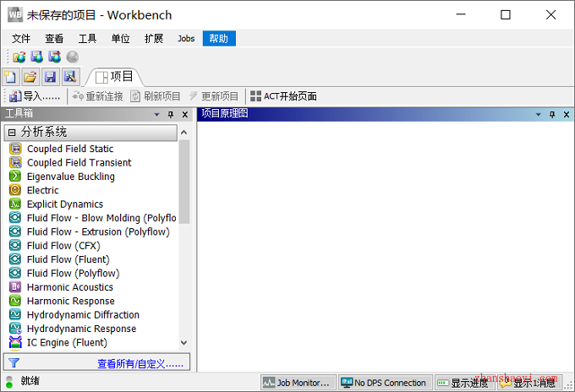This screenshot has height=392, width=575.
Task: Click 重新连接 reconnect button
Action: point(97,96)
